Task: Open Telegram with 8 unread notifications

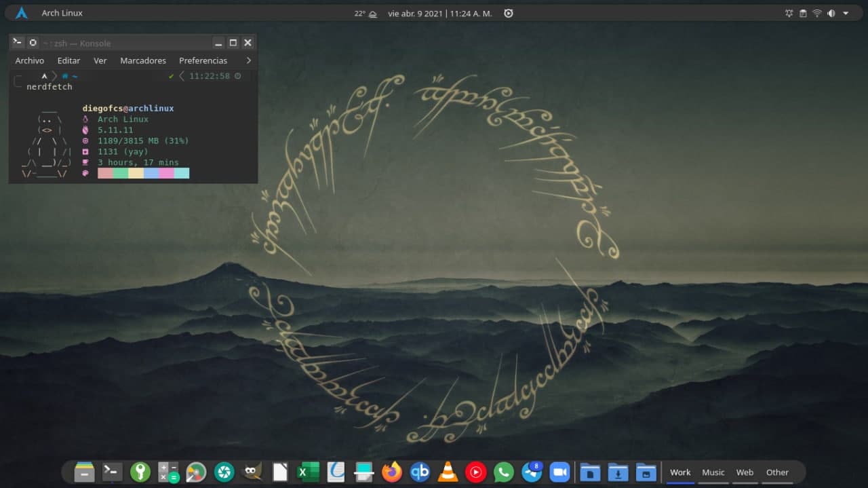Action: click(x=532, y=472)
